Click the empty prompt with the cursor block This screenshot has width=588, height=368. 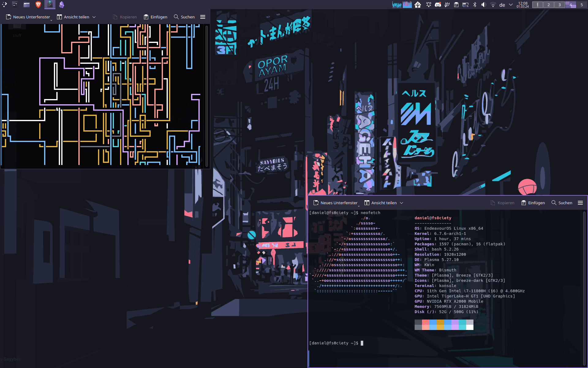336,343
